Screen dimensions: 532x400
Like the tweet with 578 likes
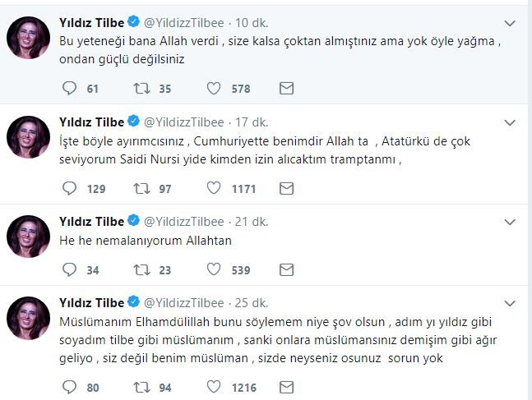click(213, 88)
